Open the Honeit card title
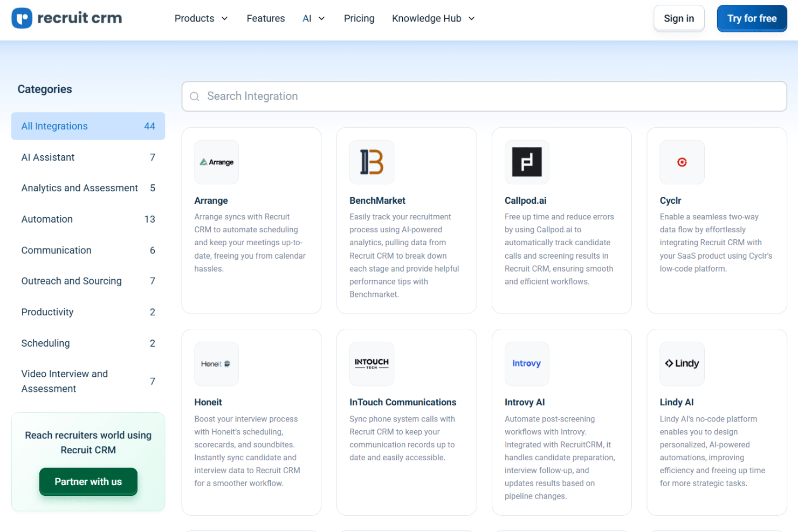 (x=208, y=402)
